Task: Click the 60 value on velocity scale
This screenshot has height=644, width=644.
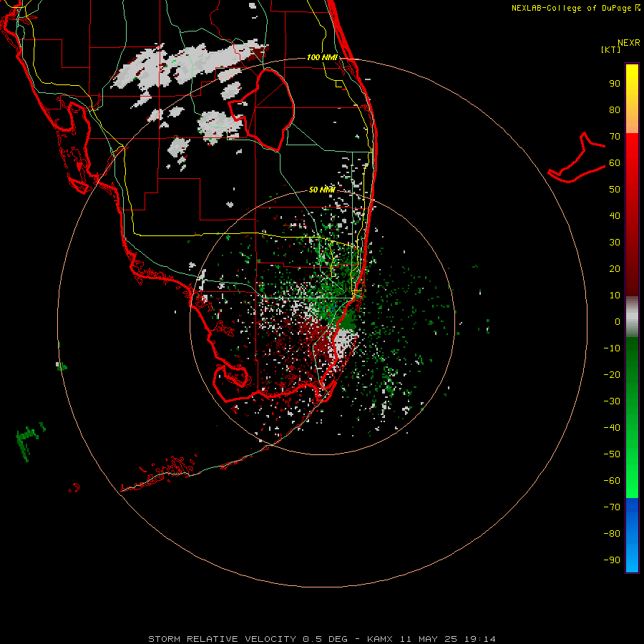Action: pyautogui.click(x=615, y=162)
